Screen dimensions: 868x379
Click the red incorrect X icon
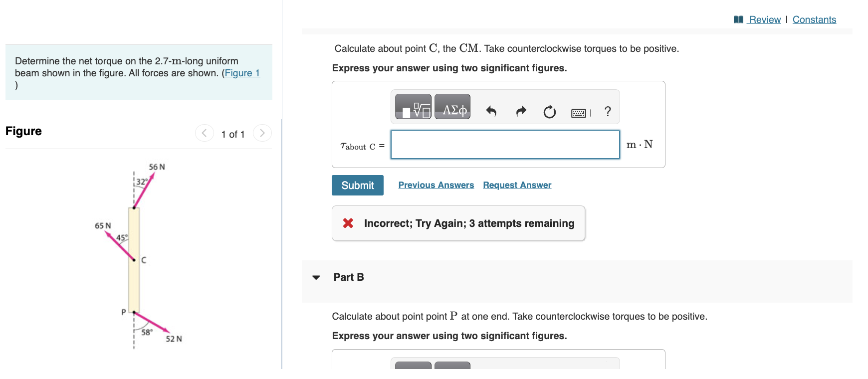pos(348,223)
